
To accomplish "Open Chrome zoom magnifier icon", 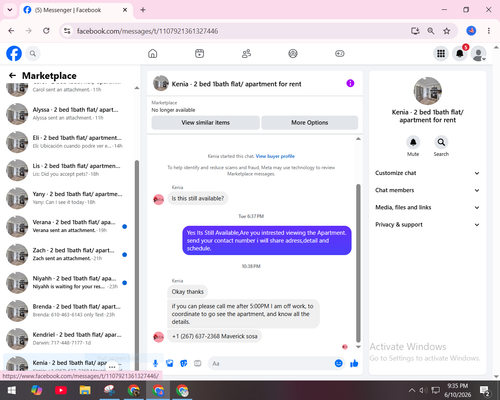I will [431, 31].
